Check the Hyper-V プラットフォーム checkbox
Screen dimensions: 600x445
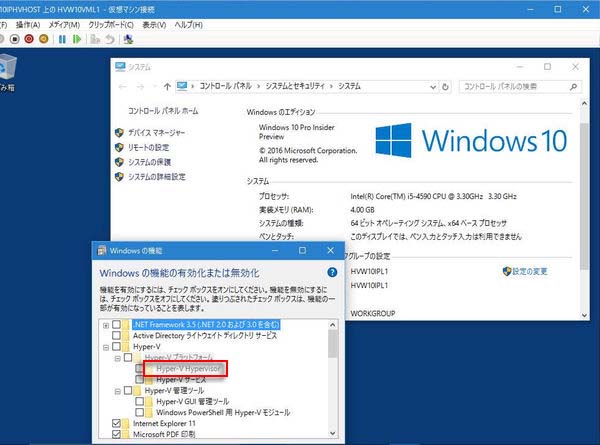pyautogui.click(x=128, y=358)
